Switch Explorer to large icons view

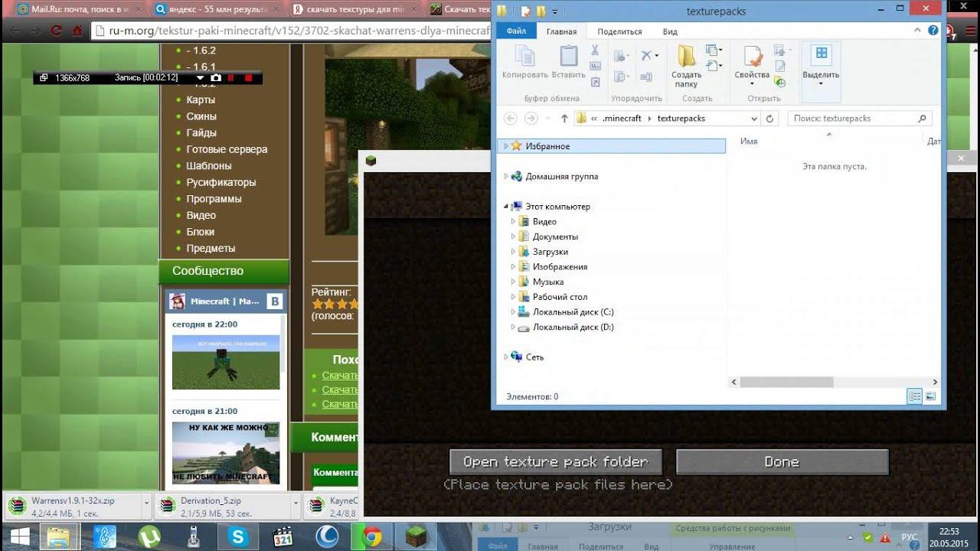point(930,396)
